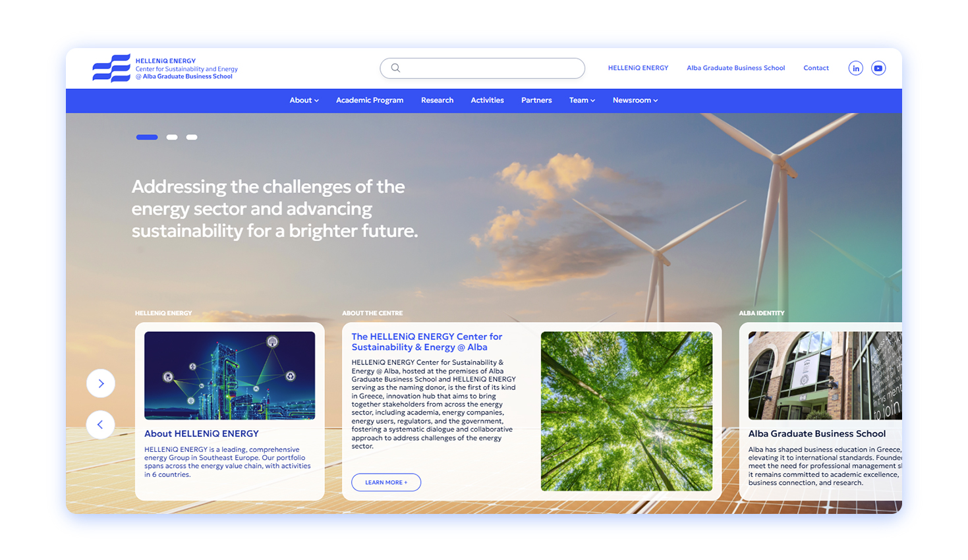Expand the Newsroom dropdown menu
This screenshot has width=968, height=560.
(x=635, y=100)
